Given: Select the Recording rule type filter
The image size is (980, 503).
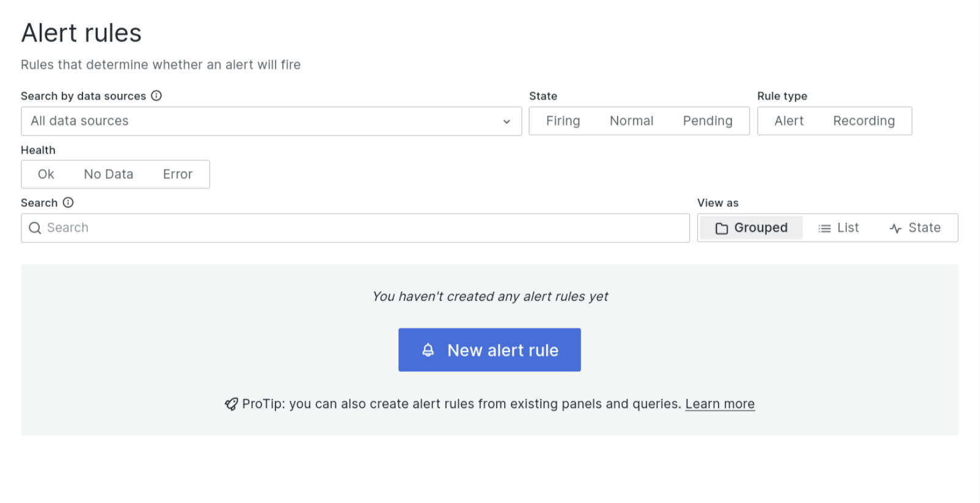Looking at the screenshot, I should pos(863,120).
